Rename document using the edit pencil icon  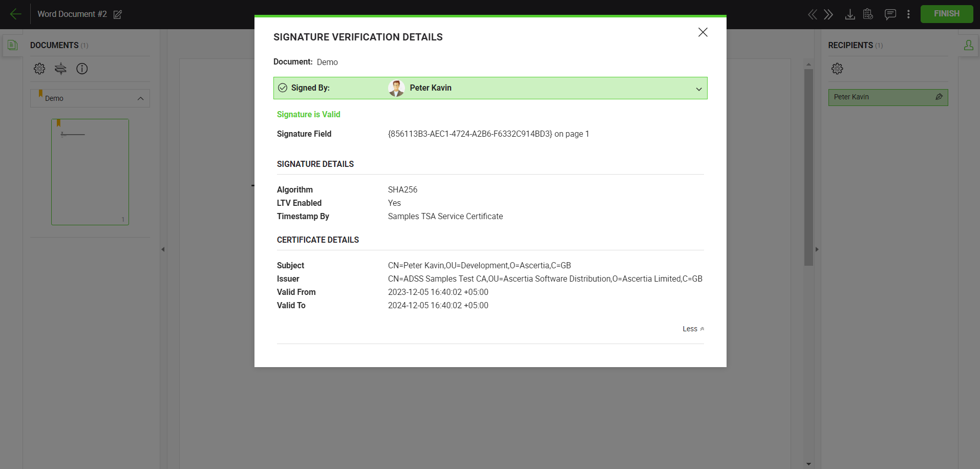coord(117,14)
